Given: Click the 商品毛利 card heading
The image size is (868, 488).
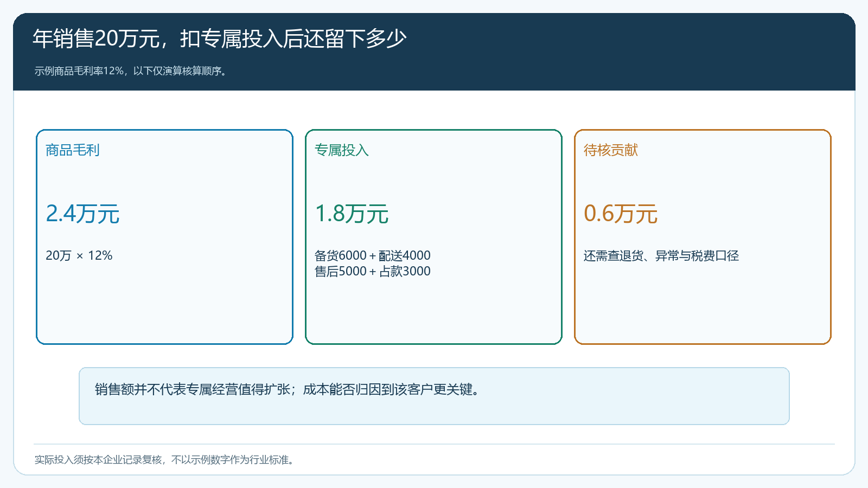Looking at the screenshot, I should pos(73,150).
